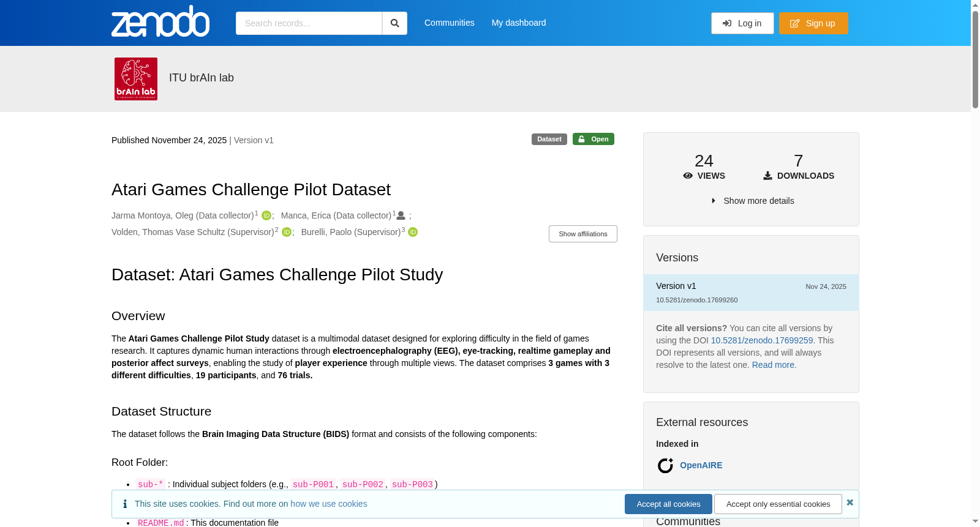Click the 7 downloads count

pyautogui.click(x=798, y=161)
